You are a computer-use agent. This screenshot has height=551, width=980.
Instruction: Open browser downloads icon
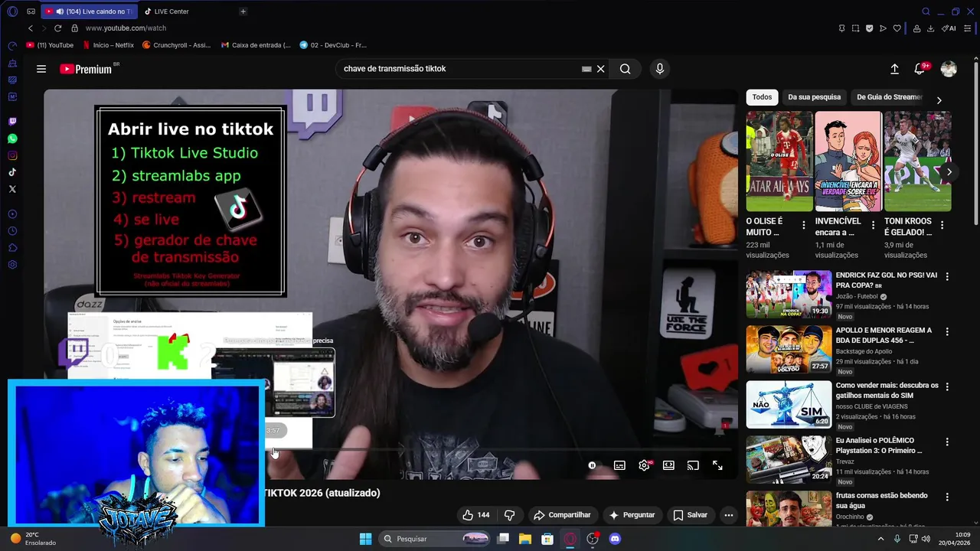[930, 28]
